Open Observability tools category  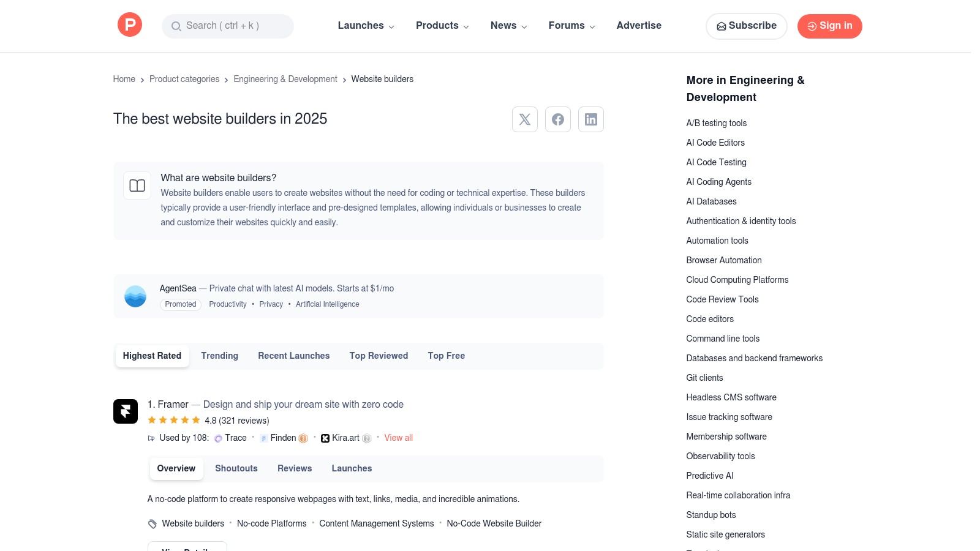(x=721, y=456)
